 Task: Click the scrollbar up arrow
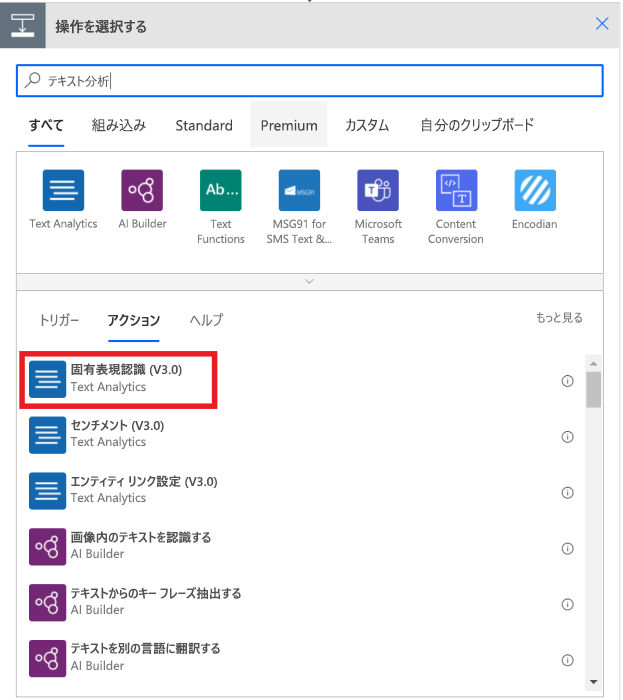[x=593, y=363]
